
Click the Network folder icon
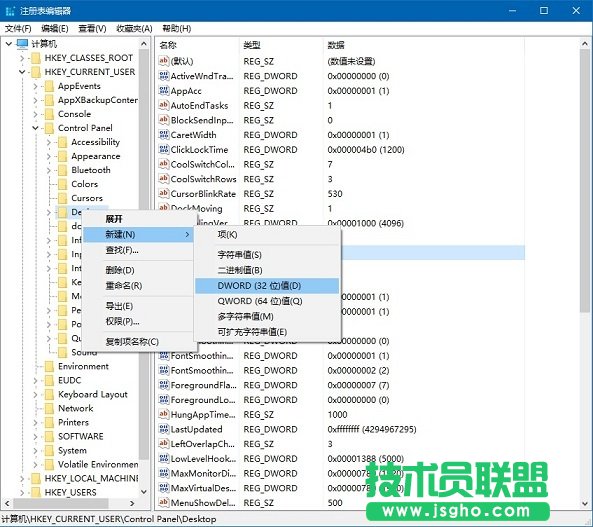pos(49,408)
